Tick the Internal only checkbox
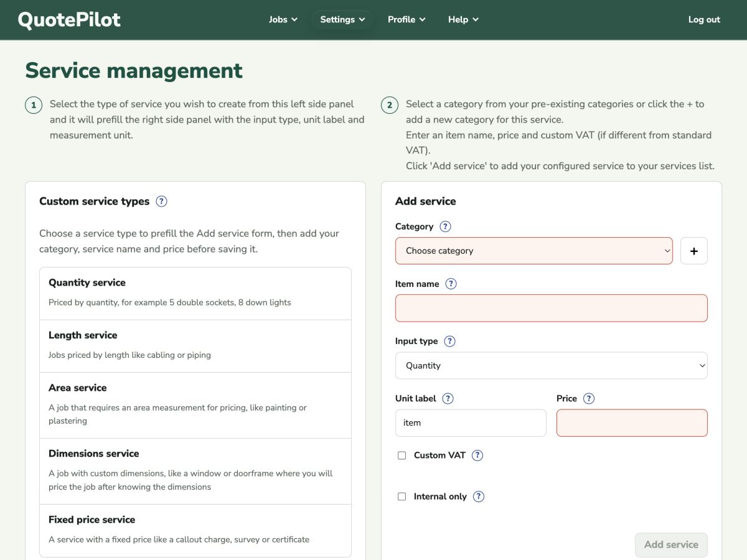This screenshot has width=747, height=560. click(x=402, y=497)
